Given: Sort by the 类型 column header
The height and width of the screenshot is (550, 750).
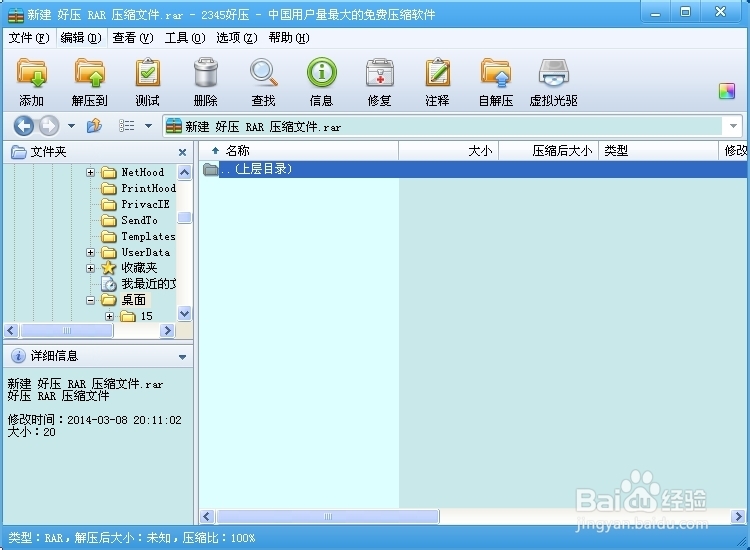Looking at the screenshot, I should click(x=658, y=151).
